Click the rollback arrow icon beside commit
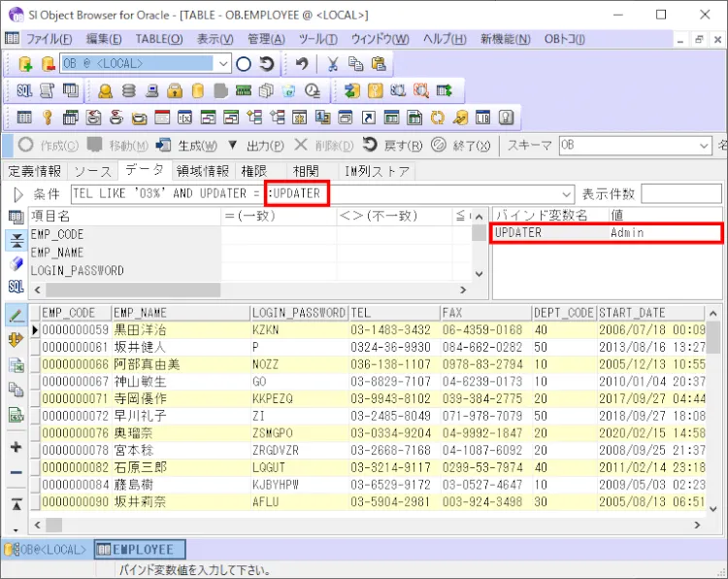This screenshot has width=728, height=579. (x=267, y=64)
